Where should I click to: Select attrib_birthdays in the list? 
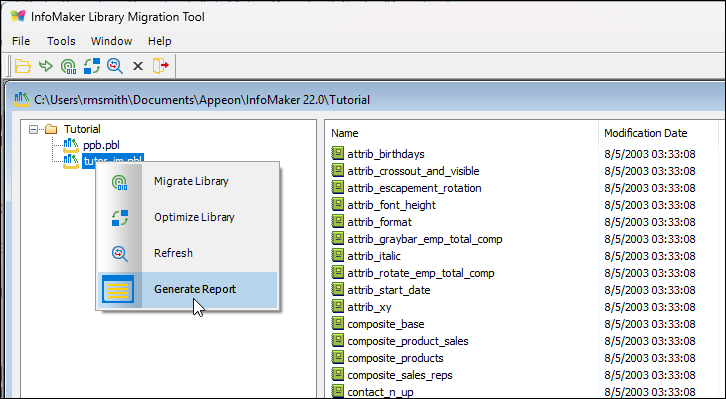pos(386,154)
